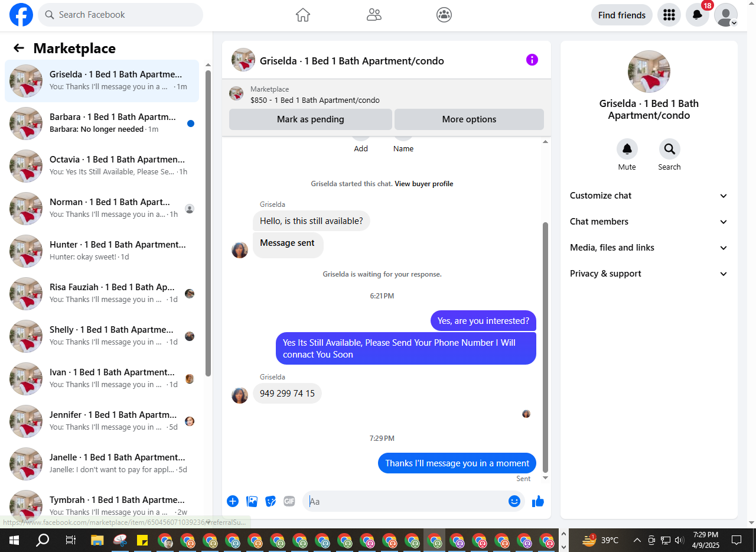The height and width of the screenshot is (552, 756).
Task: Attach a photo using the image icon
Action: (x=252, y=501)
